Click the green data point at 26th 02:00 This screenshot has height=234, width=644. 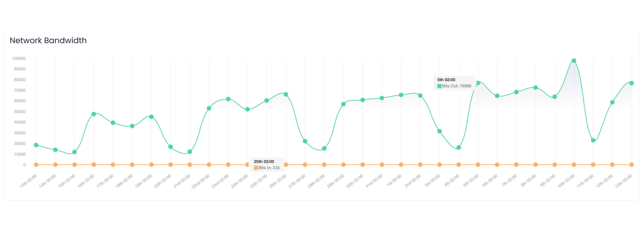click(x=286, y=94)
